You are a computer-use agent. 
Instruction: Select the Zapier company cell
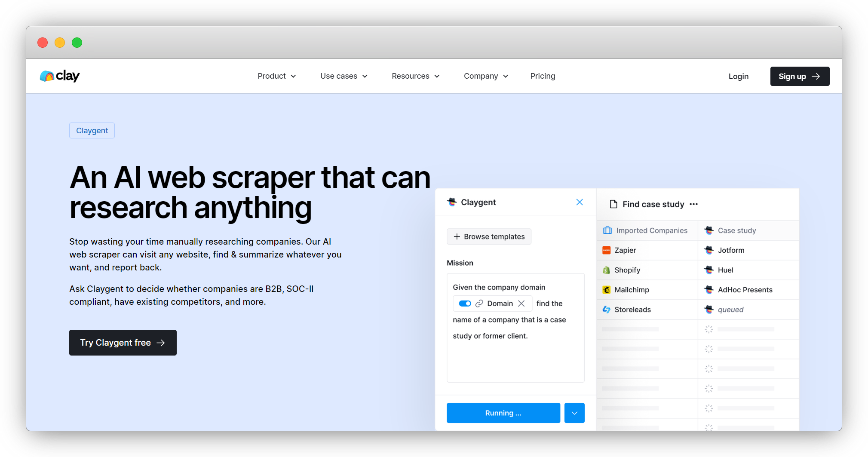[x=647, y=250]
